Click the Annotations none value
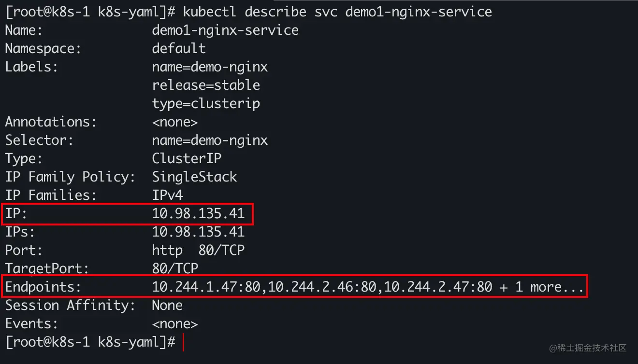 tap(175, 122)
